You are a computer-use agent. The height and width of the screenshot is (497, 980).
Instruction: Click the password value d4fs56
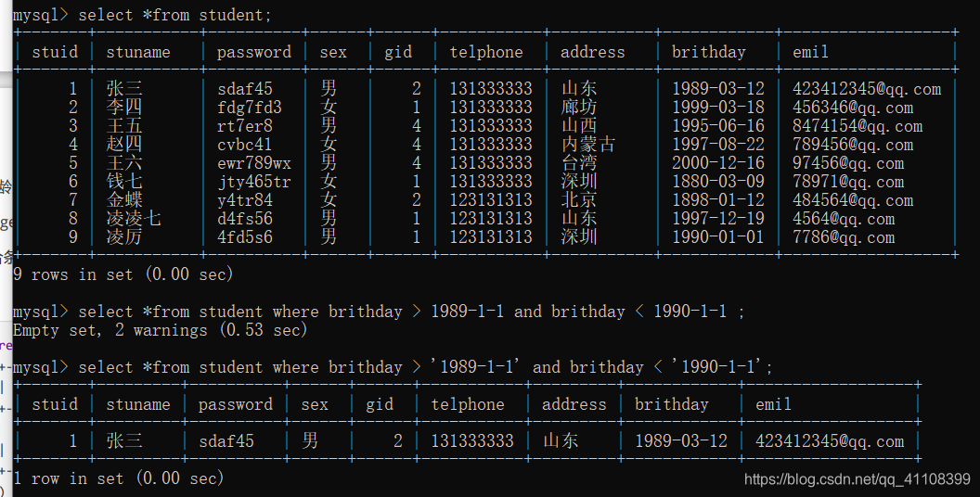tap(245, 219)
